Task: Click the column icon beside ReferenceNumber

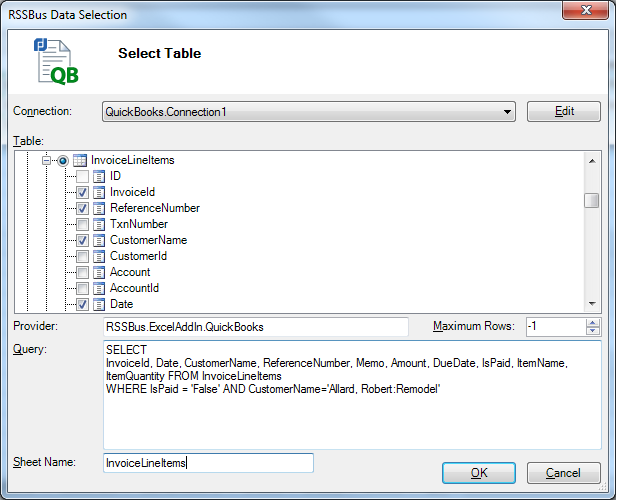Action: click(x=99, y=208)
